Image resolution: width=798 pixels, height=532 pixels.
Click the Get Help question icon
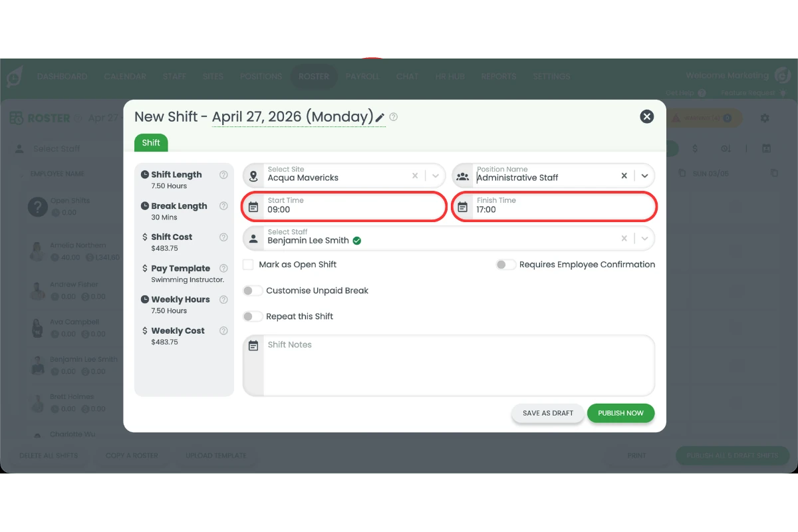702,93
